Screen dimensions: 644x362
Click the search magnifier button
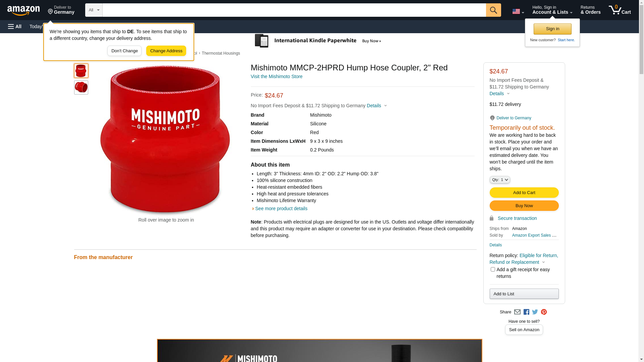pos(493,10)
